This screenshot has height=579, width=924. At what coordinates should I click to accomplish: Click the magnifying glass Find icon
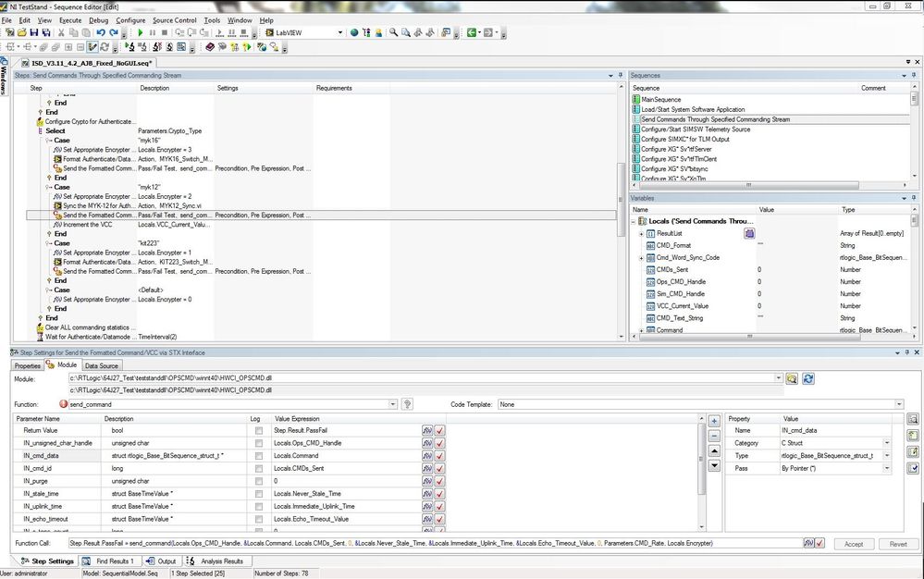point(393,33)
